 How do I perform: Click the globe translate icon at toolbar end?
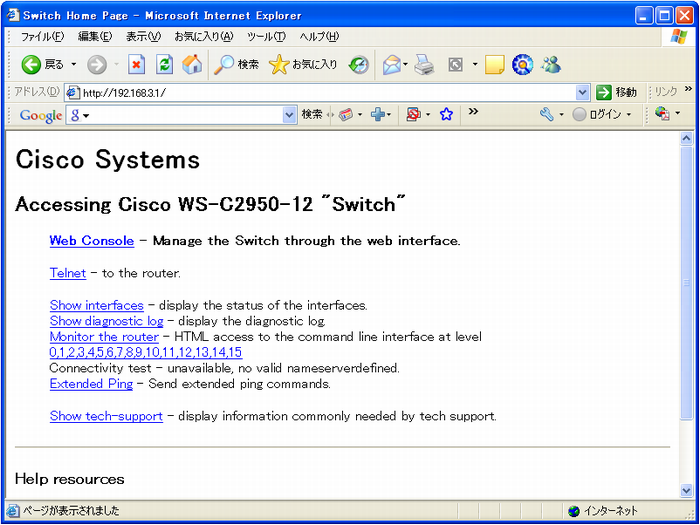662,114
